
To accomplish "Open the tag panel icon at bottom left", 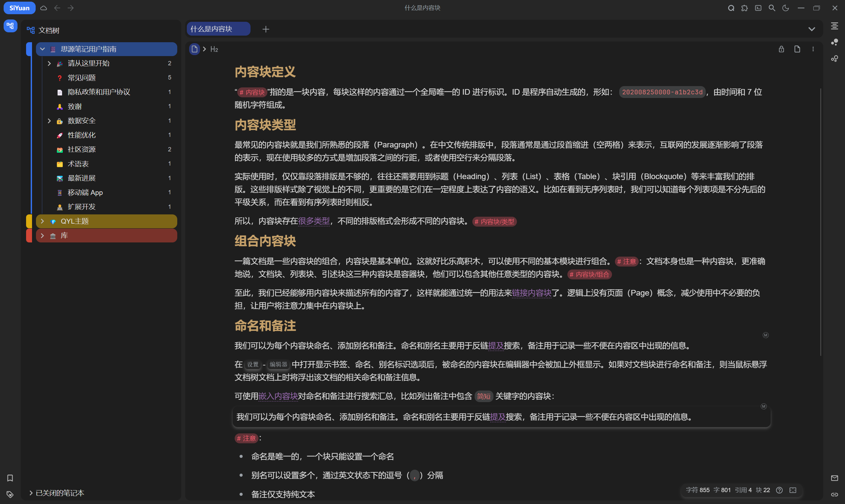I will pos(10,494).
